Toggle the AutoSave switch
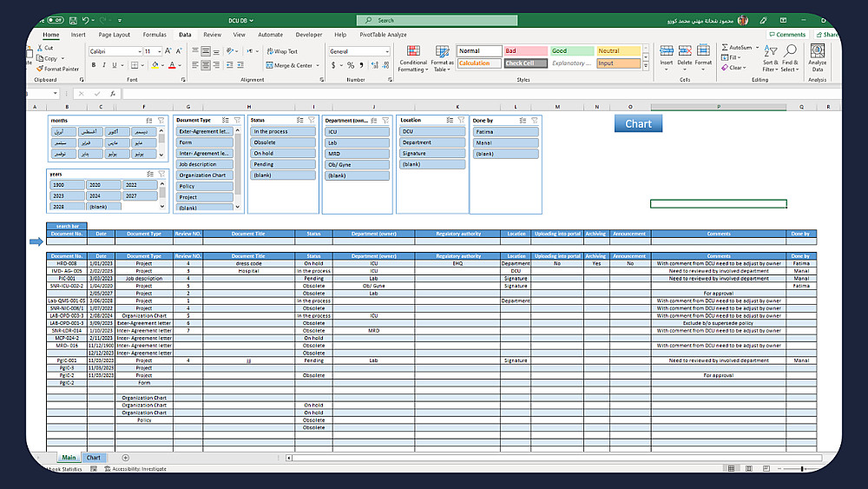 pos(56,21)
